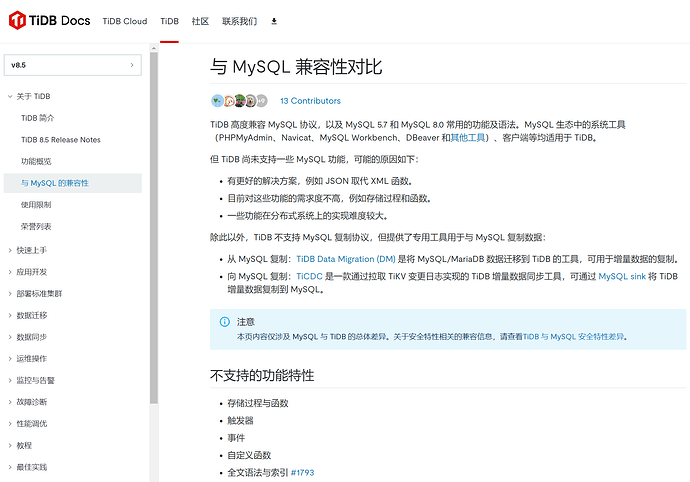Open 功能概览 sidebar page
Screen dimensions: 690x482
[37, 161]
